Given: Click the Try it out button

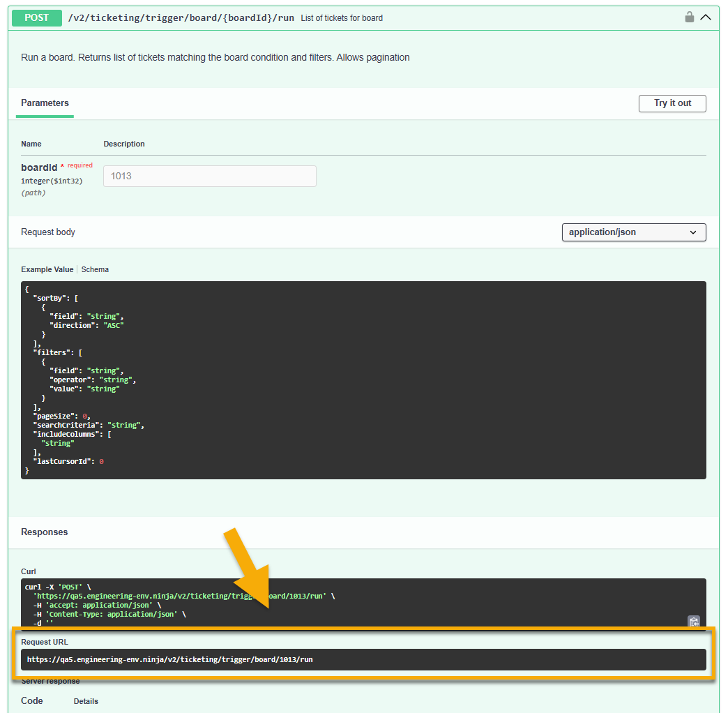Looking at the screenshot, I should 672,103.
